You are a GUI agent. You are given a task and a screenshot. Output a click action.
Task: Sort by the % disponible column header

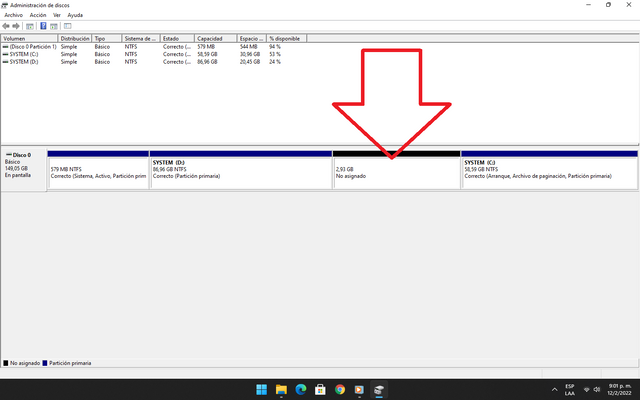click(287, 38)
